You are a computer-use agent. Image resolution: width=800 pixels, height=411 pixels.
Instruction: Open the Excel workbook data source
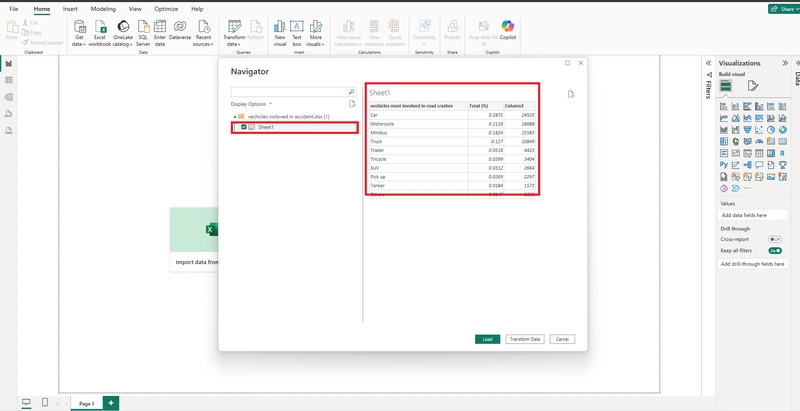[100, 28]
